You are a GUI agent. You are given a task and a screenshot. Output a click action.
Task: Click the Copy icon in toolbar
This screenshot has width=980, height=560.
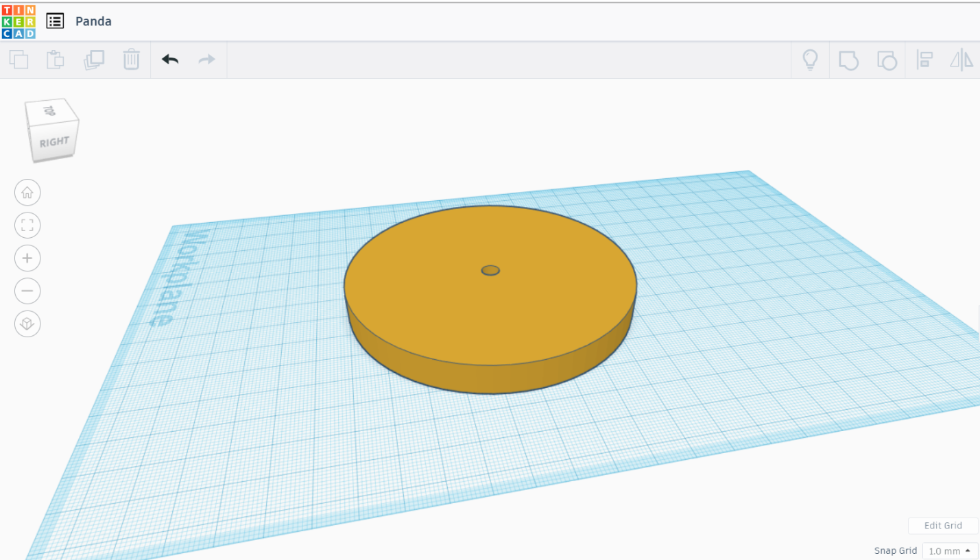pos(19,60)
